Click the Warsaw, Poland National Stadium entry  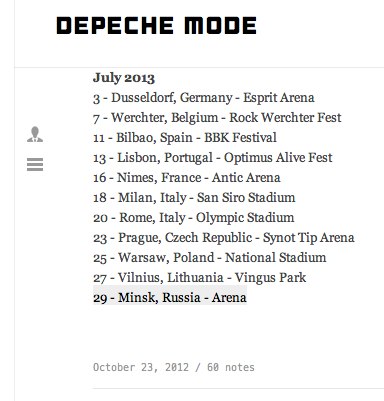(210, 258)
